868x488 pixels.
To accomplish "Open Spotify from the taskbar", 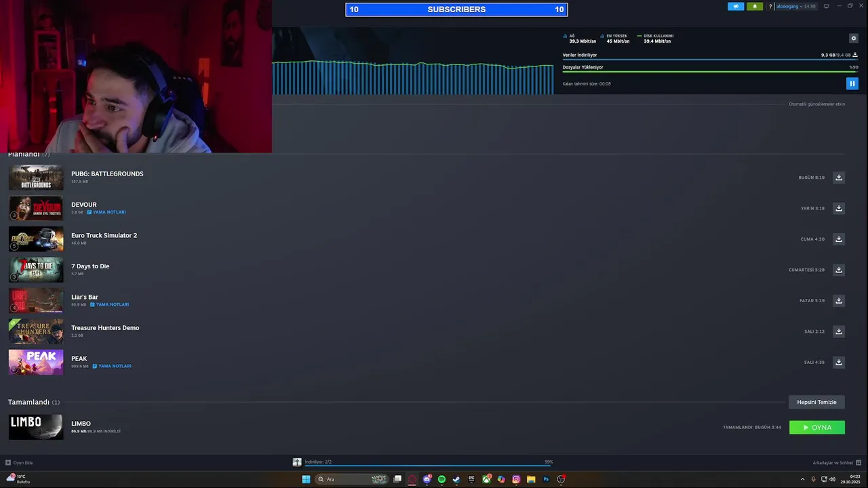I will click(441, 479).
